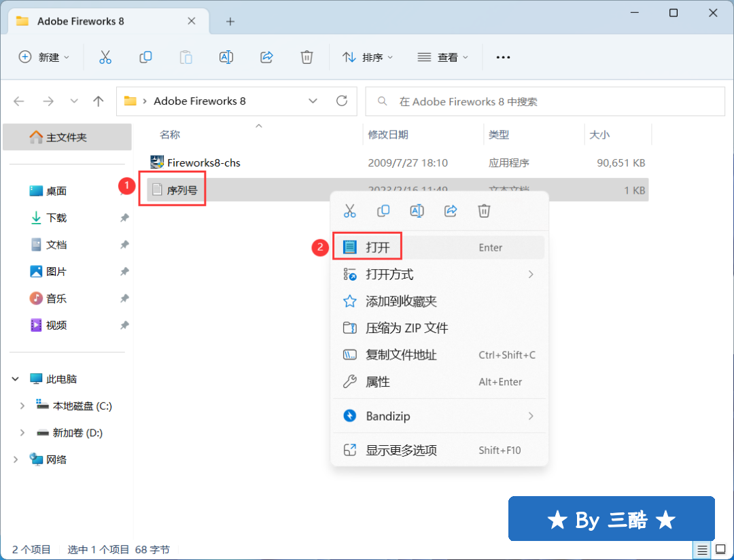Image resolution: width=734 pixels, height=560 pixels.
Task: Open a new tab with the plus button
Action: [230, 22]
